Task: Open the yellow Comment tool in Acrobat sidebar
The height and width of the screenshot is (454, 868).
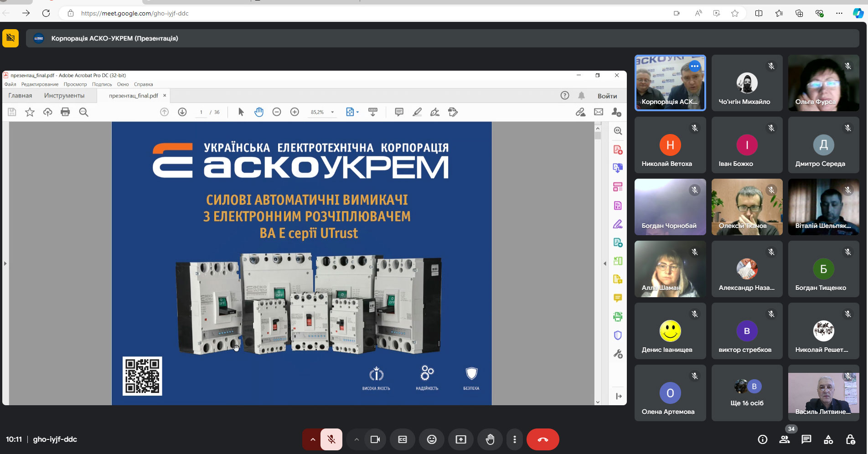Action: [618, 298]
